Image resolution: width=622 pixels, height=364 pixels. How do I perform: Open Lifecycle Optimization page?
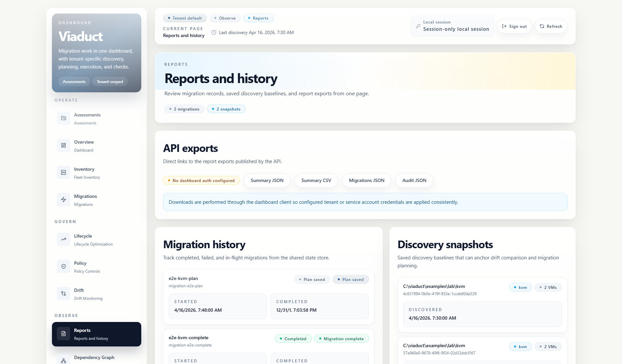click(x=97, y=240)
